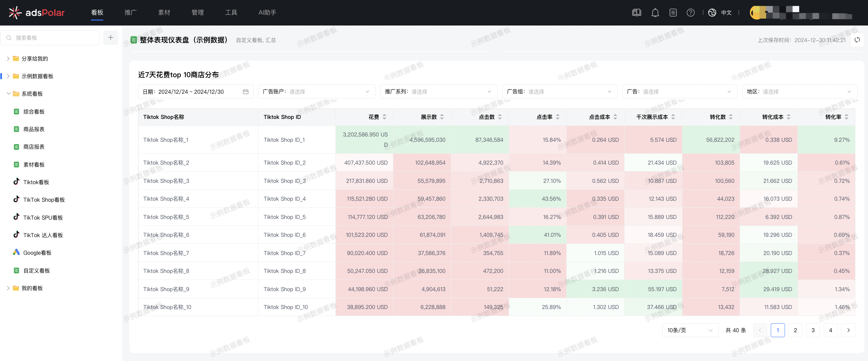The image size is (868, 361).
Task: Open the 推广系列 dropdown
Action: tap(439, 92)
